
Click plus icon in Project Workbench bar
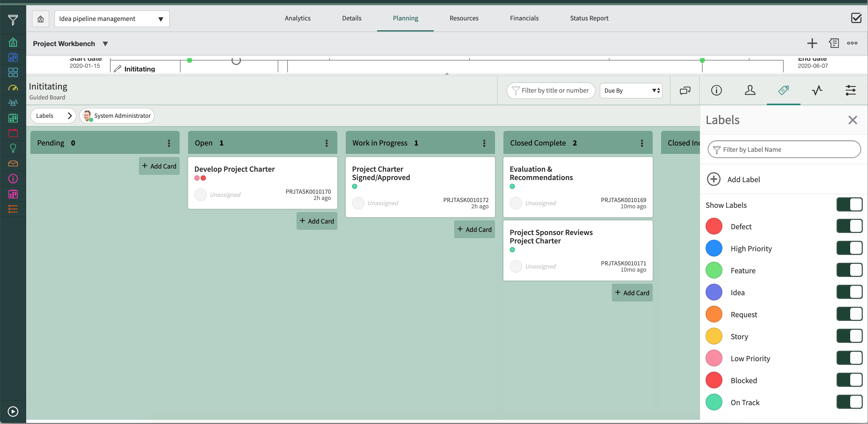[812, 43]
